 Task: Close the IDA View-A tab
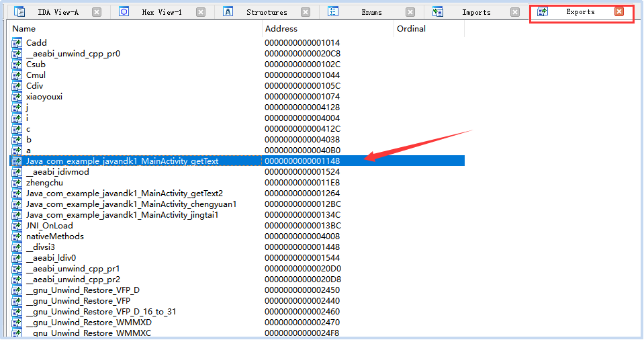coord(97,12)
